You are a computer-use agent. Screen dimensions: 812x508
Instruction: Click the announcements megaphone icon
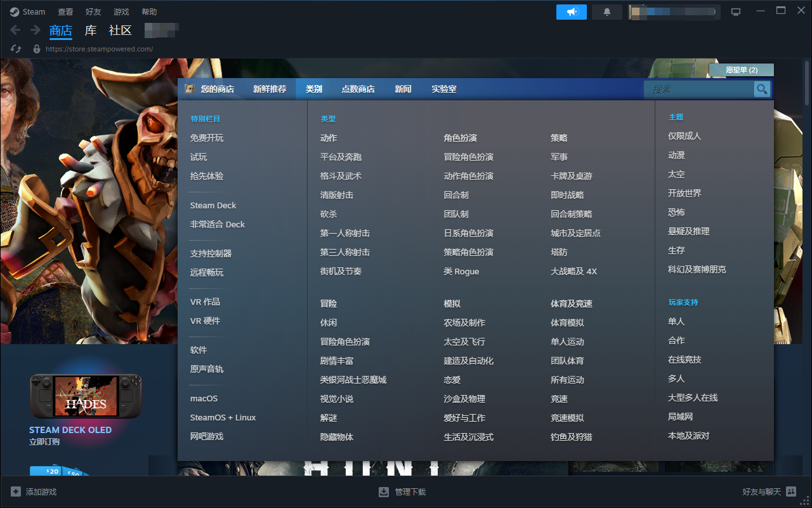coord(572,12)
